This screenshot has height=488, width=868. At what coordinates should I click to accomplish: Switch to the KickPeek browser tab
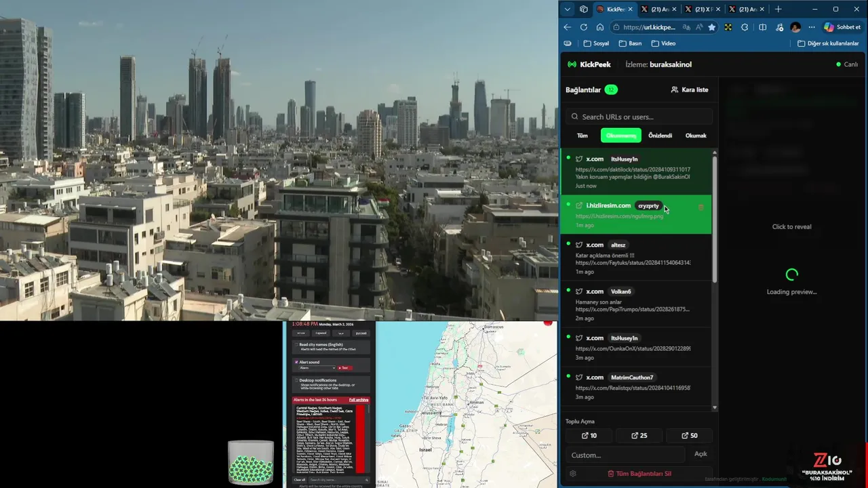point(616,9)
